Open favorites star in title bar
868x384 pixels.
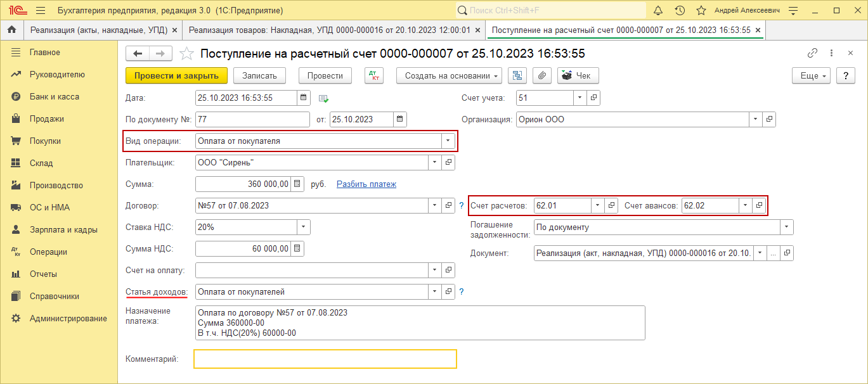(x=701, y=11)
